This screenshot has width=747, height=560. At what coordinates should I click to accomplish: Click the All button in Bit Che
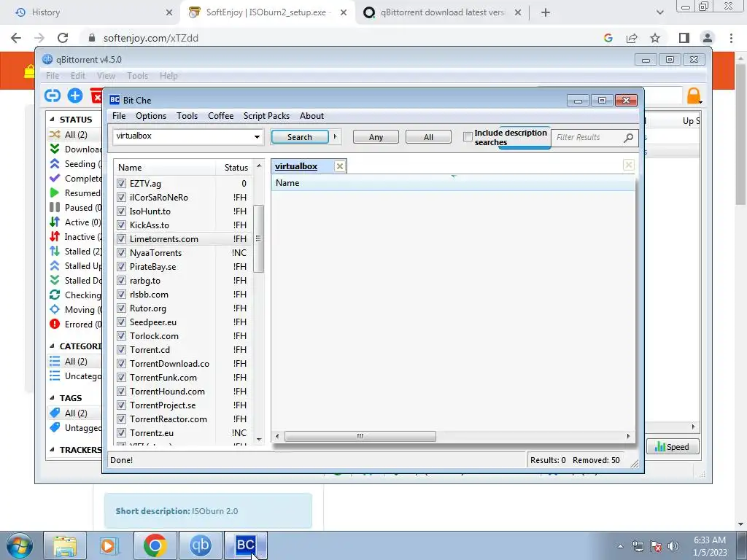point(428,137)
